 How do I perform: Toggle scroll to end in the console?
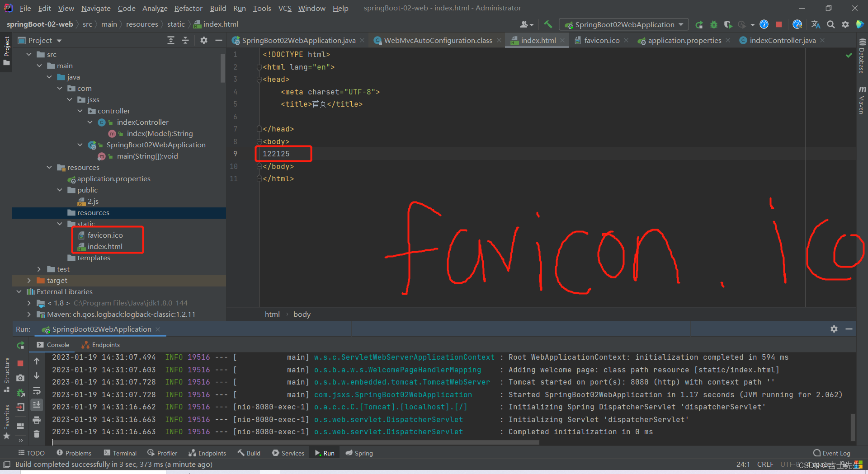[37, 405]
